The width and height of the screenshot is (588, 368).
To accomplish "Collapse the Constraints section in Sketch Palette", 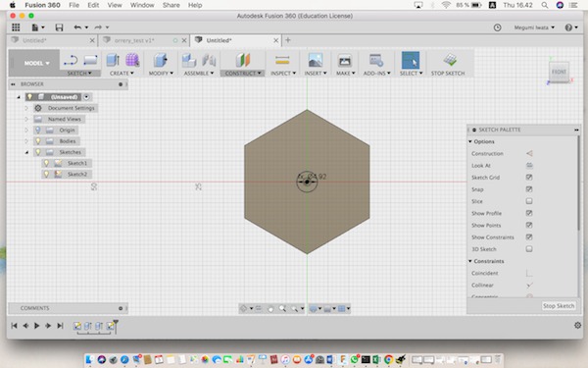I will pos(470,261).
